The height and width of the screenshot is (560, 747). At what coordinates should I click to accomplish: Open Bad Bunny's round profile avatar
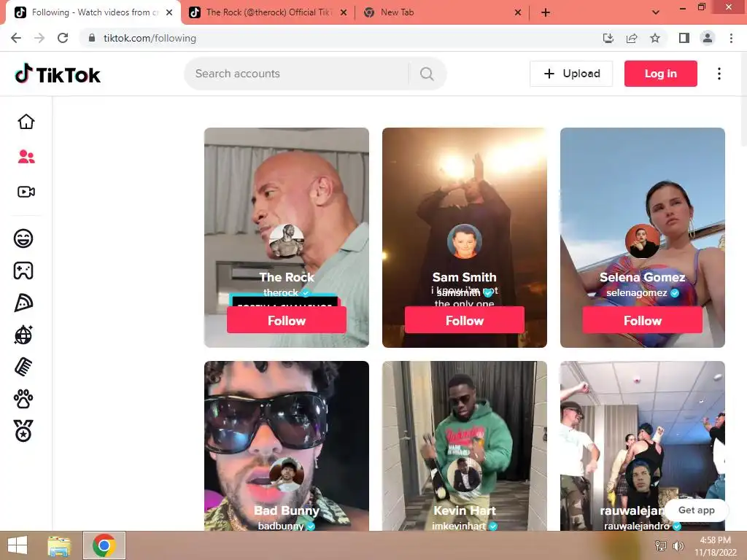point(286,474)
